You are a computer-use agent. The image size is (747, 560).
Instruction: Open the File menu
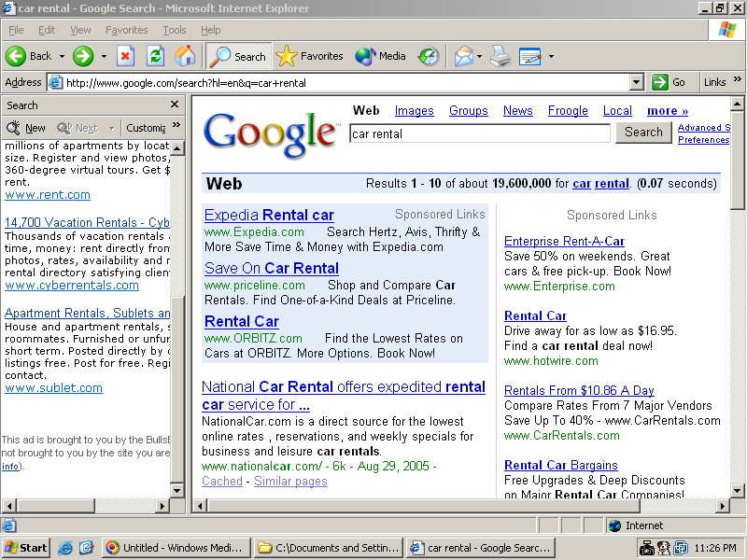click(16, 30)
